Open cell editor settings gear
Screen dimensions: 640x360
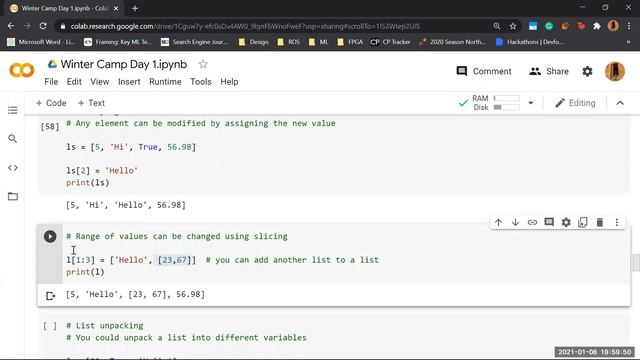point(566,222)
